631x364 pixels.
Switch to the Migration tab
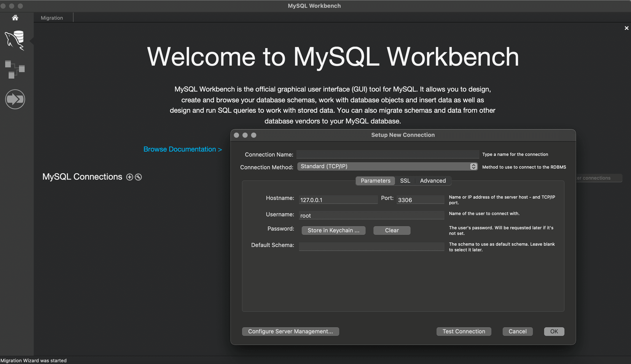click(52, 18)
